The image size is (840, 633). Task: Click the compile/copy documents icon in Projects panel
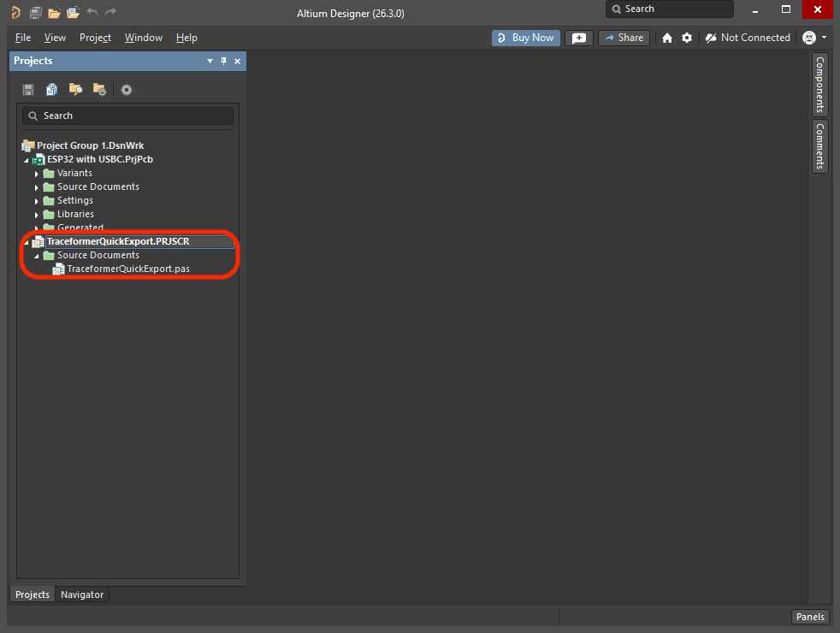click(x=52, y=90)
